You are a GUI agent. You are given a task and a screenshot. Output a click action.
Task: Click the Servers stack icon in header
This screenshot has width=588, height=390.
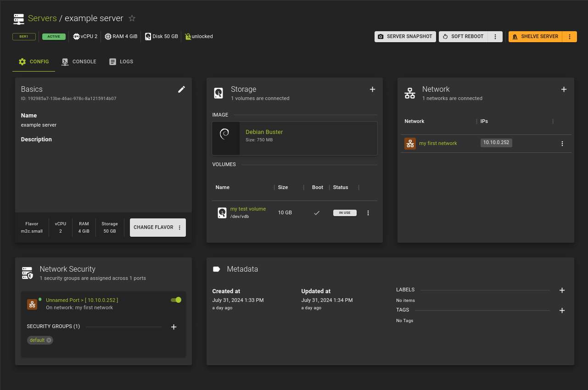coord(18,19)
